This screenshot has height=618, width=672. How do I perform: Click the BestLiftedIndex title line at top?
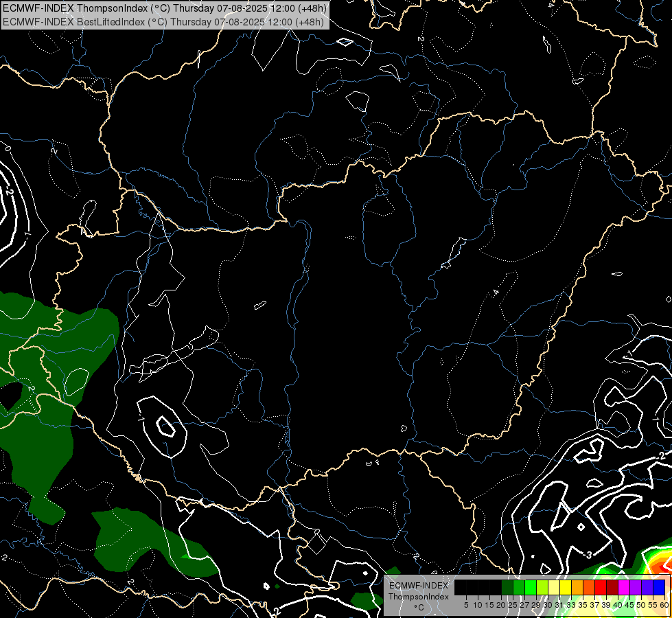163,22
